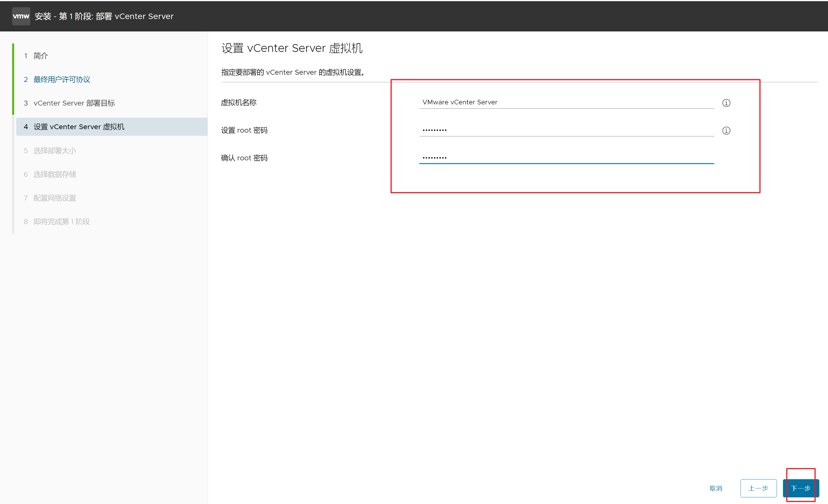The image size is (828, 504).
Task: Click info icon beside root password field
Action: point(726,131)
